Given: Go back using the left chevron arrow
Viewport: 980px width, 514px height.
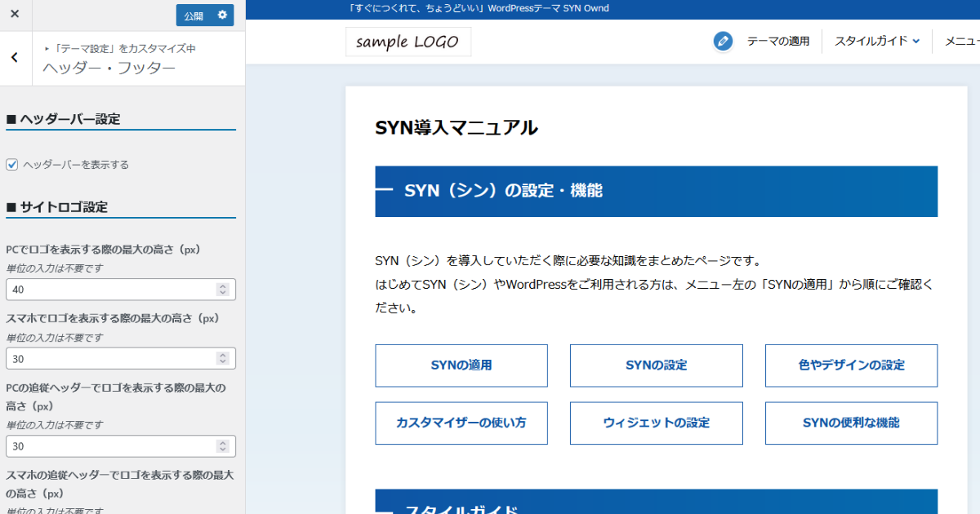Looking at the screenshot, I should click(x=15, y=57).
